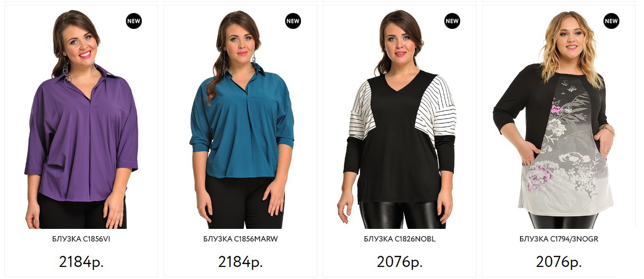Click price 2076р. under C1826NOBL blouse
644x279 pixels.
400,262
